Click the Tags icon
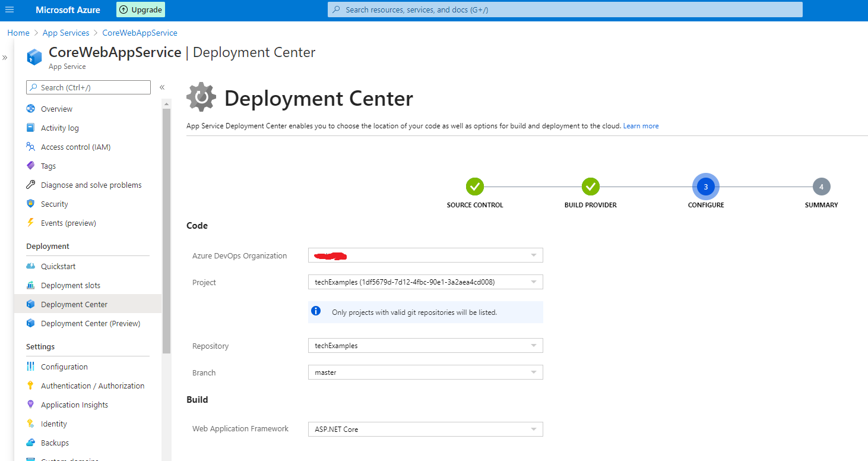 pos(31,166)
